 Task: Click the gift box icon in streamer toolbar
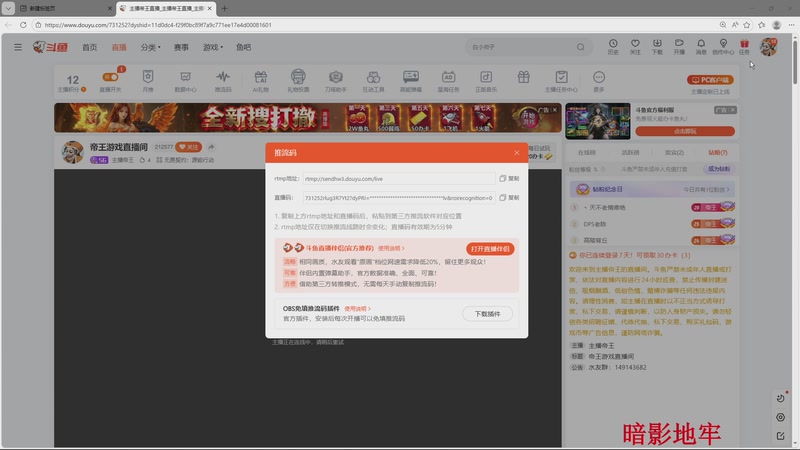523,78
